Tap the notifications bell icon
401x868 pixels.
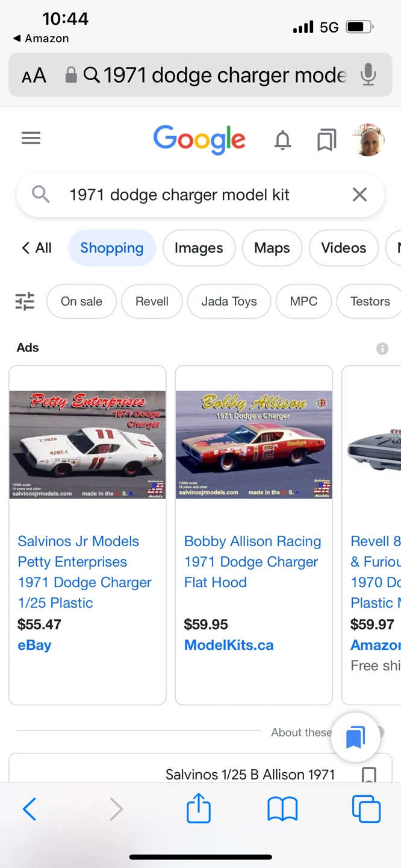pos(282,140)
